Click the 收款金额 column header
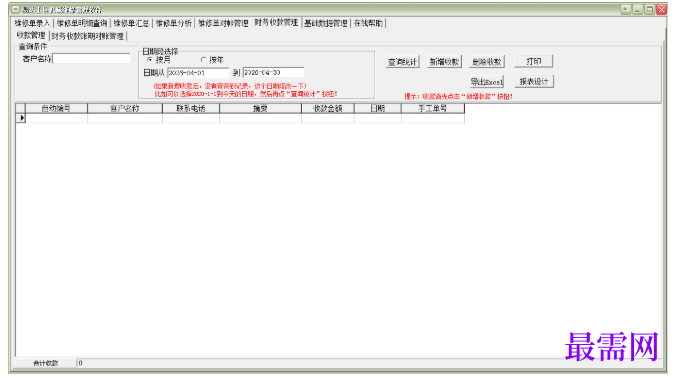The image size is (677, 378). [x=328, y=108]
